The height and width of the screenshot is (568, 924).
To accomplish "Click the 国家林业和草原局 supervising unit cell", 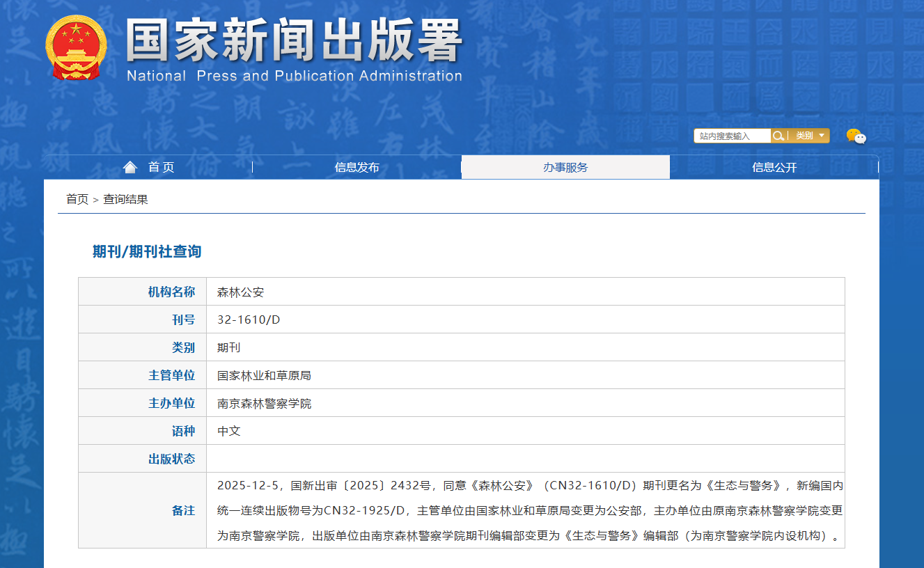I will point(264,376).
